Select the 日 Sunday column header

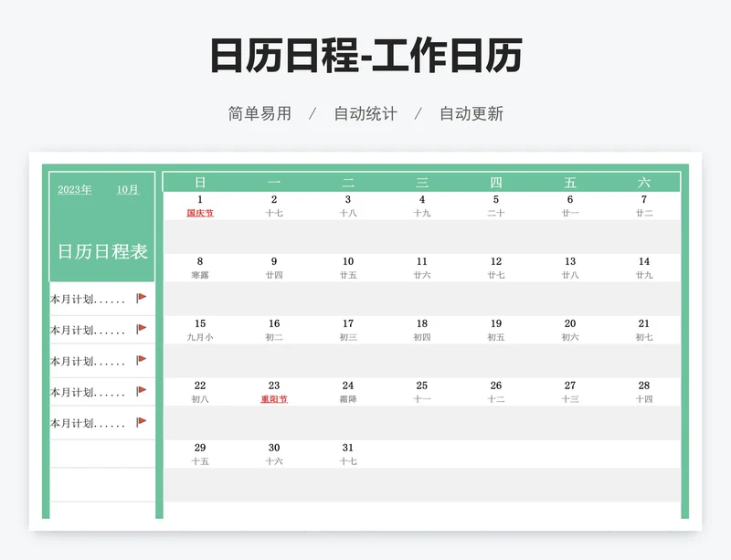(200, 183)
